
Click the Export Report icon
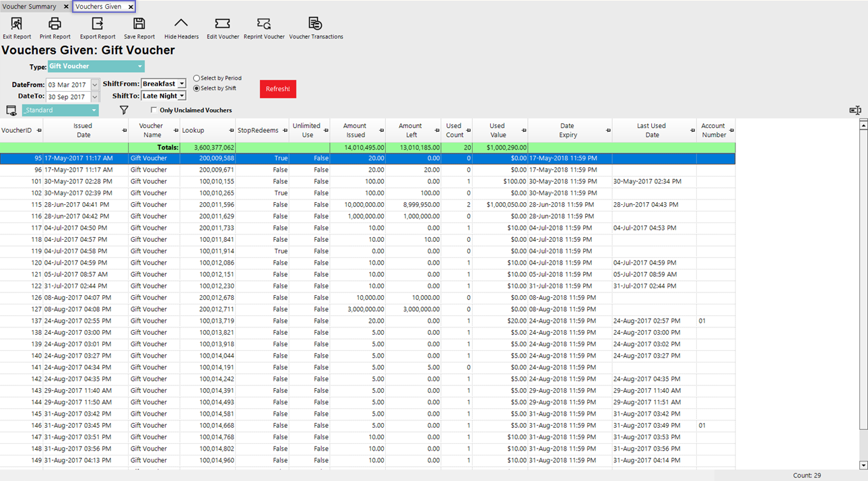[97, 24]
